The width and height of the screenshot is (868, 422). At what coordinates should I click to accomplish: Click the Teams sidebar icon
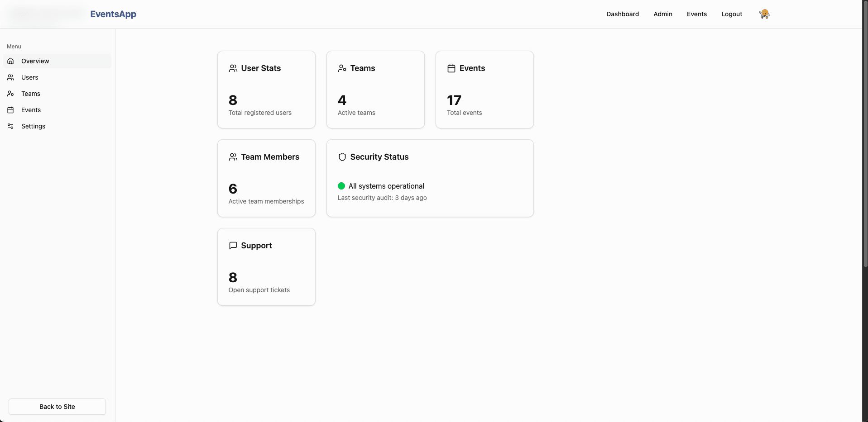pyautogui.click(x=10, y=94)
